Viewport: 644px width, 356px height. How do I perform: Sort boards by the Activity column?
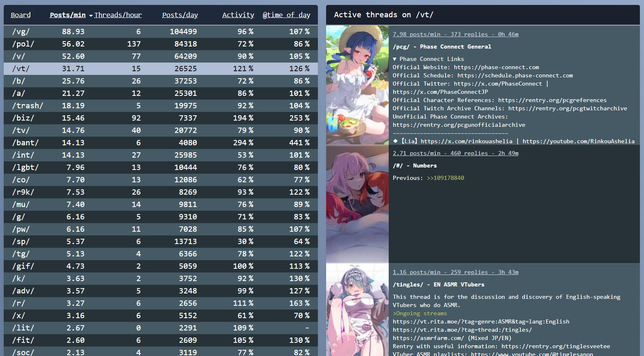tap(238, 15)
